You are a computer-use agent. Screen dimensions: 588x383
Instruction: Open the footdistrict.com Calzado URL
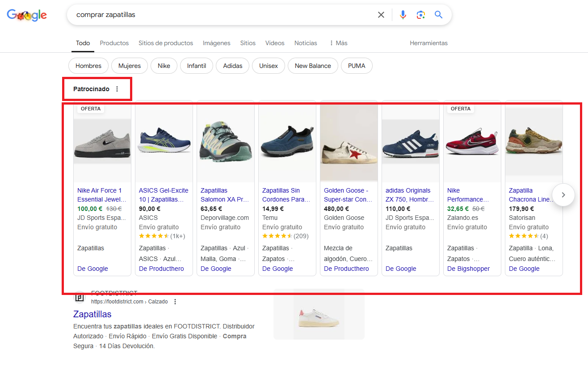click(129, 302)
